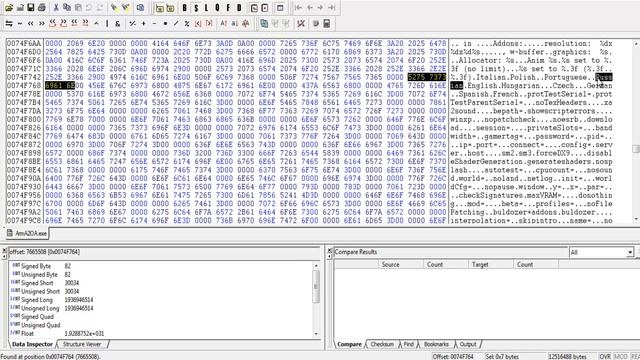Viewport: 640px width, 360px height.
Task: Open the calculator icon in toolbar
Action: pyautogui.click(x=327, y=24)
